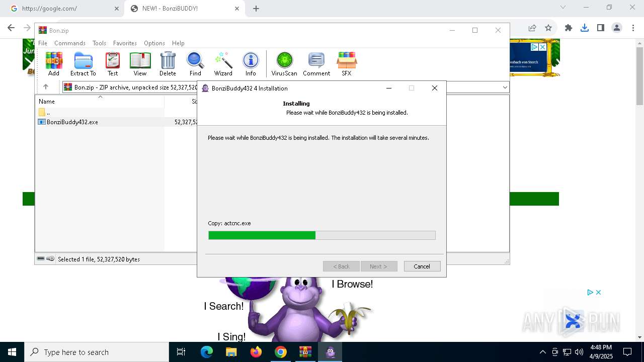This screenshot has height=362, width=644.
Task: Open the View toolbar icon
Action: coord(140,64)
